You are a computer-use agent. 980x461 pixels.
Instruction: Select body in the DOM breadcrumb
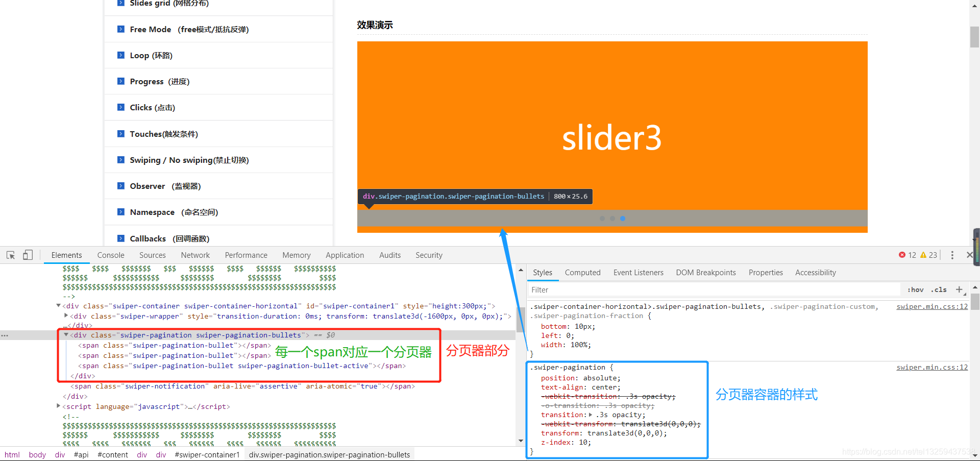[x=37, y=454]
